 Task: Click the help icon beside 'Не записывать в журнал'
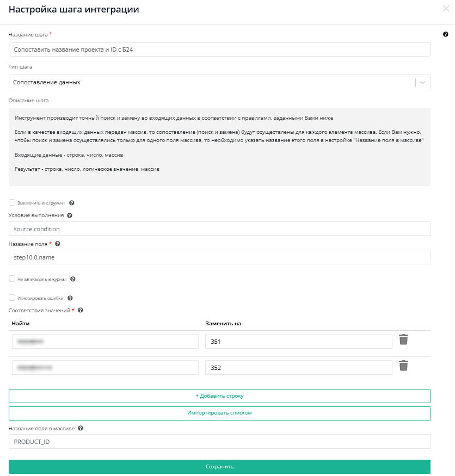73,279
